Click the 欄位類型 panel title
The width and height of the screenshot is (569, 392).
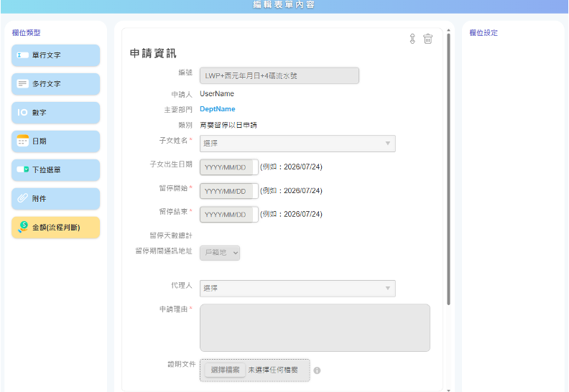(26, 32)
